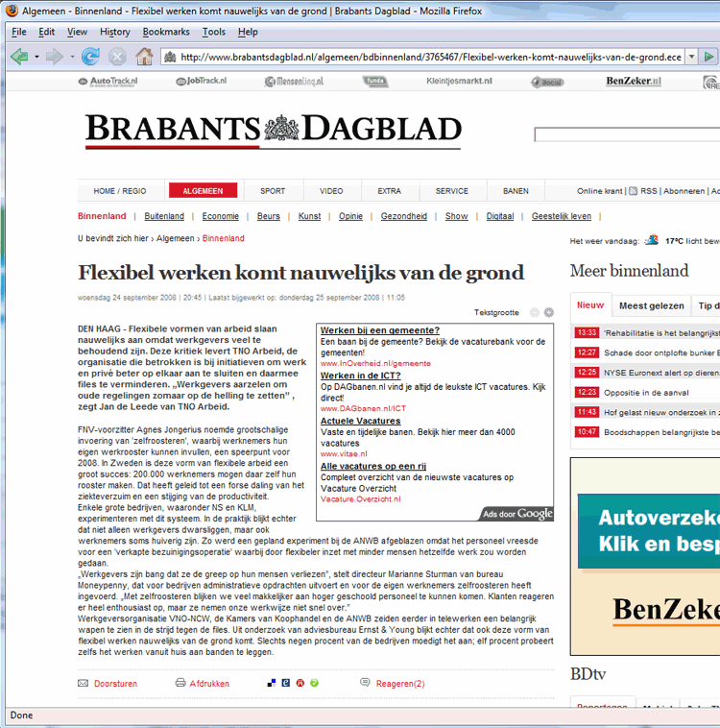The width and height of the screenshot is (720, 728).
Task: Click the RSS feed icon
Action: coord(634,191)
